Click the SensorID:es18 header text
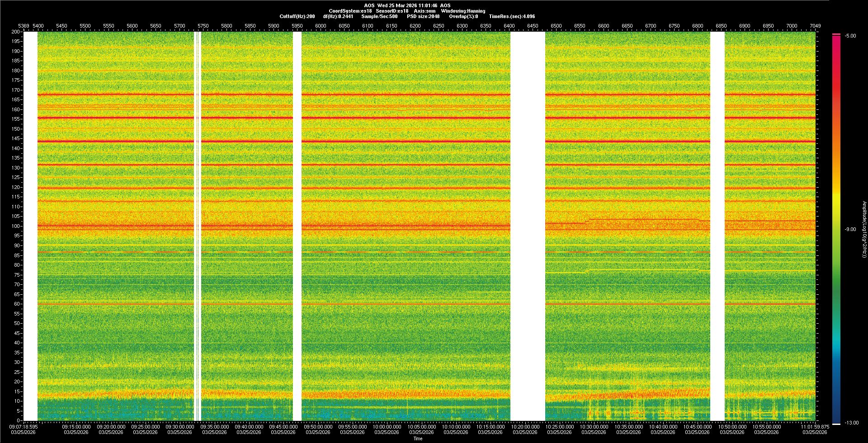The width and height of the screenshot is (868, 443). 392,11
